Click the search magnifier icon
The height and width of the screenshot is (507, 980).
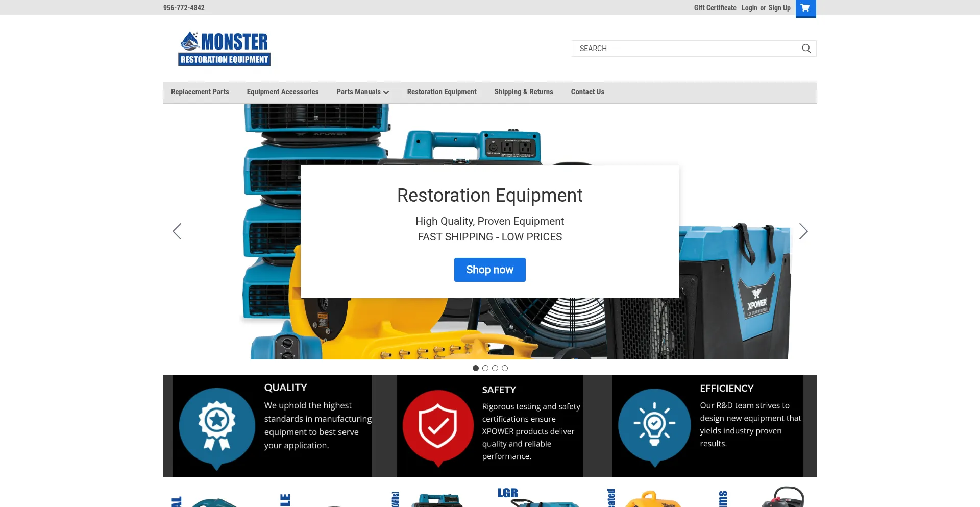click(806, 49)
